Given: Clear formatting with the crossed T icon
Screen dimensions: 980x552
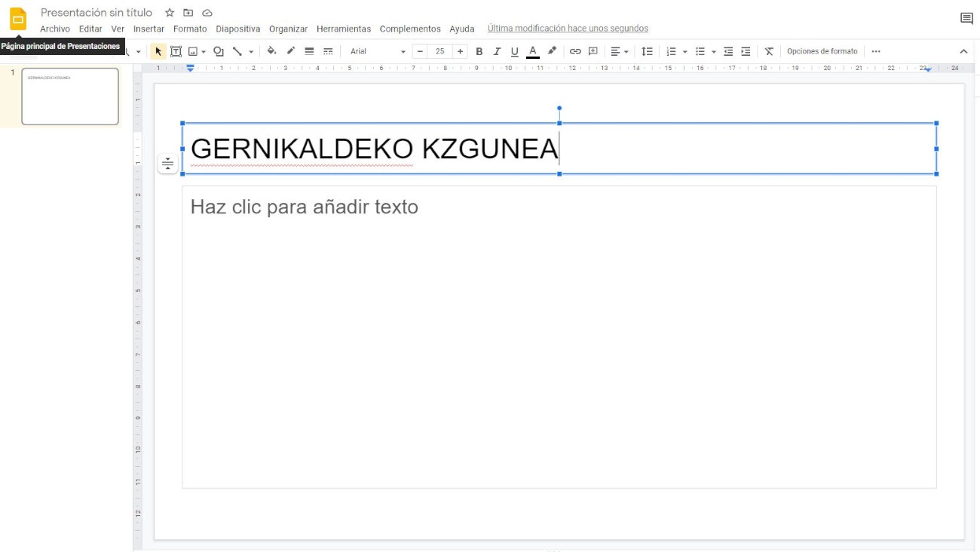Looking at the screenshot, I should 769,51.
